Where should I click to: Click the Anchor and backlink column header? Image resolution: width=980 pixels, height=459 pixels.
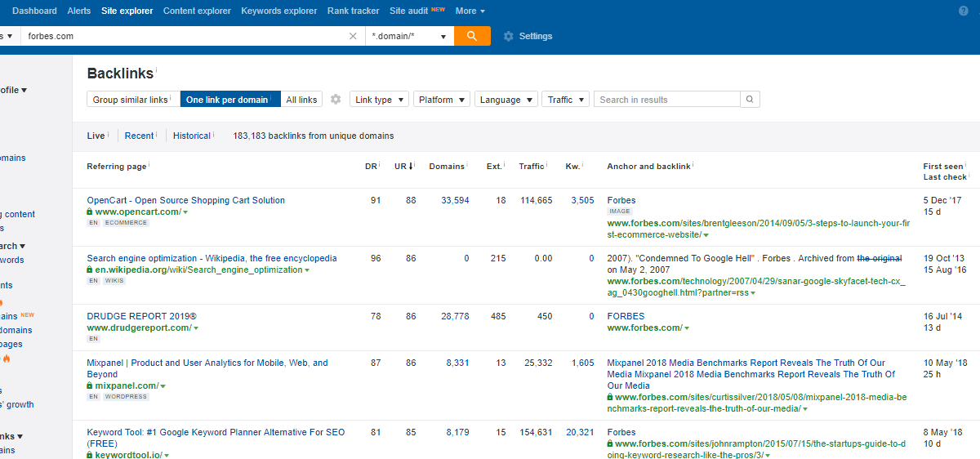pyautogui.click(x=648, y=166)
